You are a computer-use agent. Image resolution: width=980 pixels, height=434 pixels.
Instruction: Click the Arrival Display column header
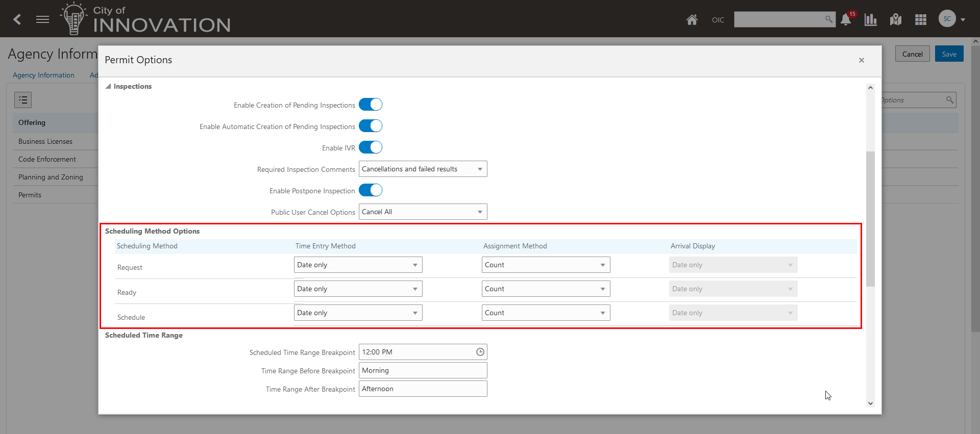click(x=693, y=246)
